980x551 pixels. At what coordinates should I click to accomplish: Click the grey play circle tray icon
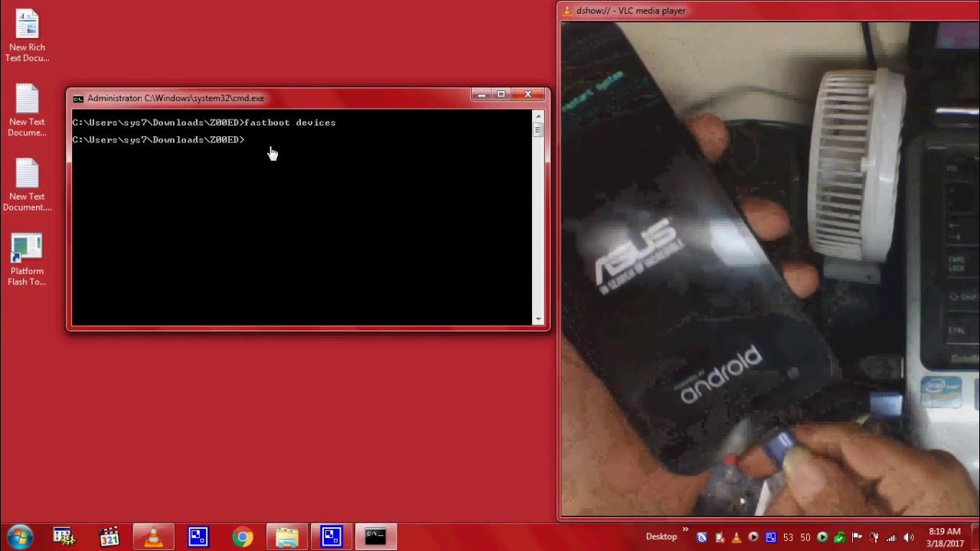pos(753,537)
